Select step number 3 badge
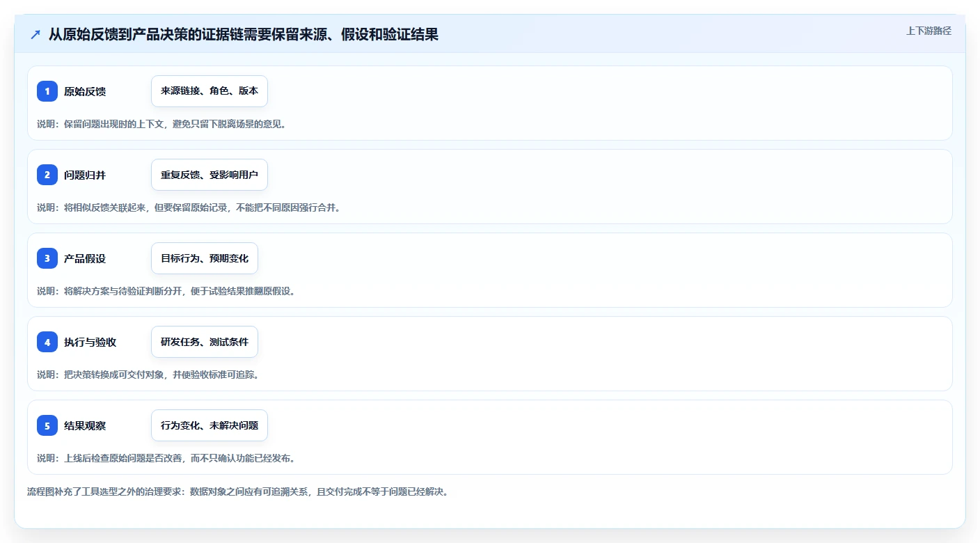The width and height of the screenshot is (980, 543). (x=47, y=258)
